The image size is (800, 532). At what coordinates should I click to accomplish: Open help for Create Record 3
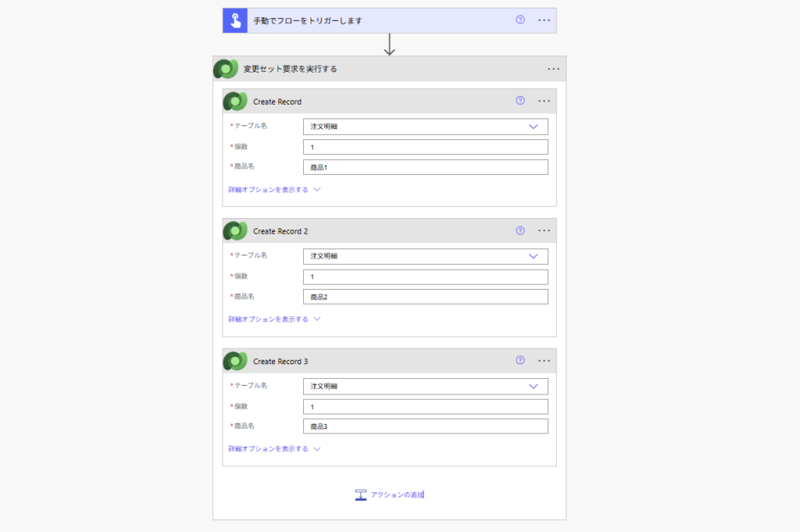point(520,360)
